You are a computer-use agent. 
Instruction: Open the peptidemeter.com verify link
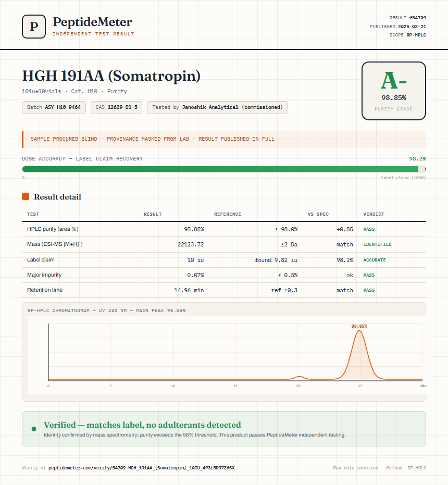tap(141, 468)
